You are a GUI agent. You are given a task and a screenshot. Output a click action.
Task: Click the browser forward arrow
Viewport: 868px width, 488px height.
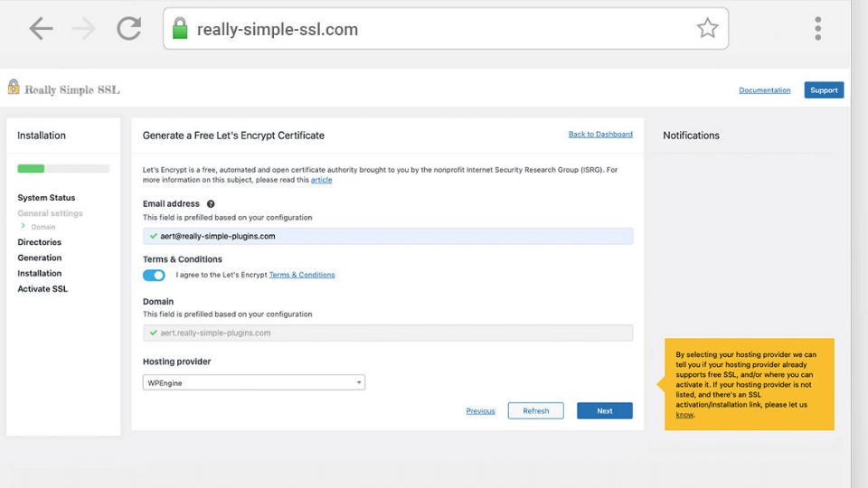pos(84,29)
